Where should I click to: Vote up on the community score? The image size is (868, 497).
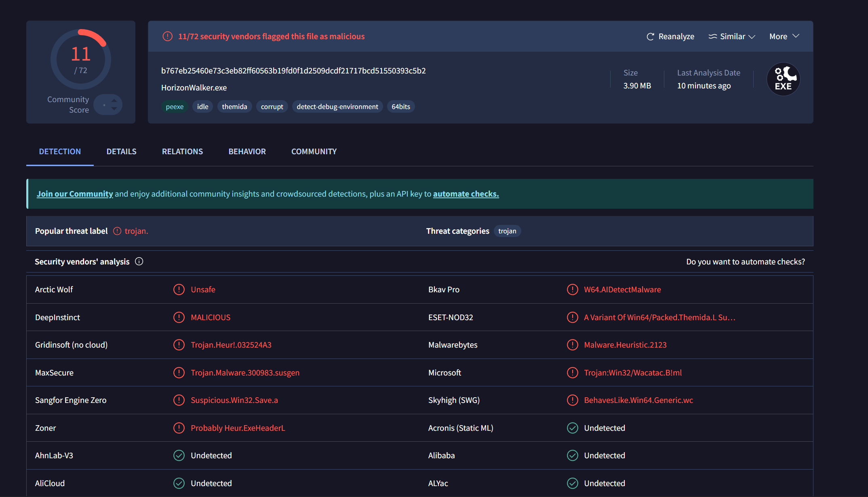pyautogui.click(x=114, y=101)
